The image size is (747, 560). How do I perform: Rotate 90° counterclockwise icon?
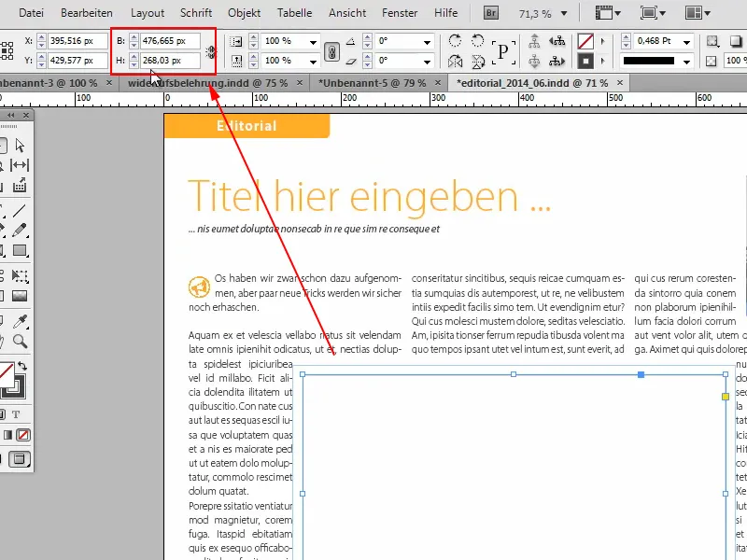pyautogui.click(x=477, y=41)
